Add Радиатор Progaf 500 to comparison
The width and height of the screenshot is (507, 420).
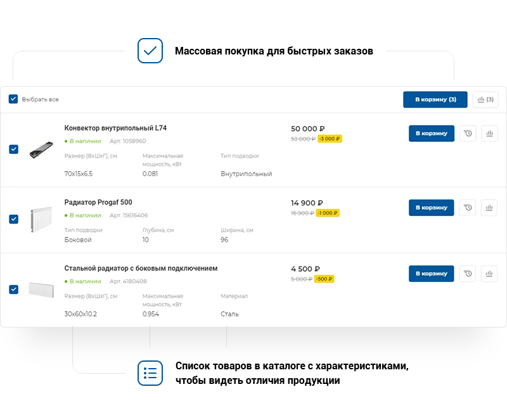[489, 208]
